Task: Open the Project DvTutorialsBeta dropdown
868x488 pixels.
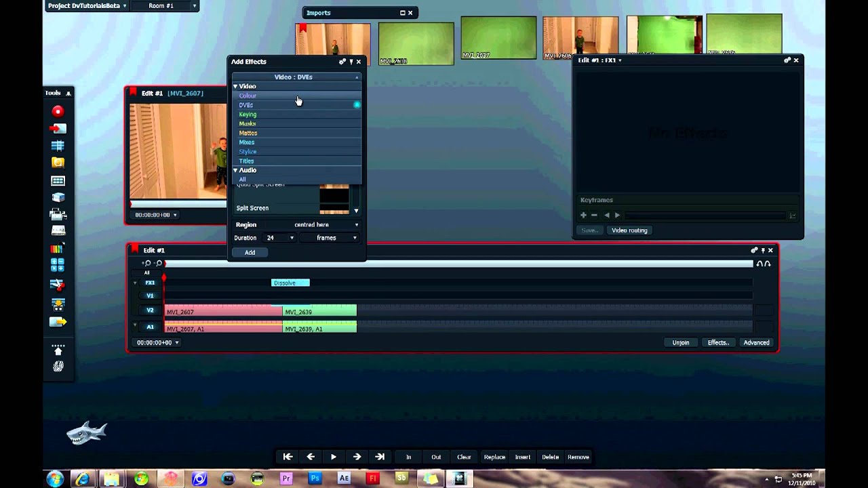Action: 87,5
